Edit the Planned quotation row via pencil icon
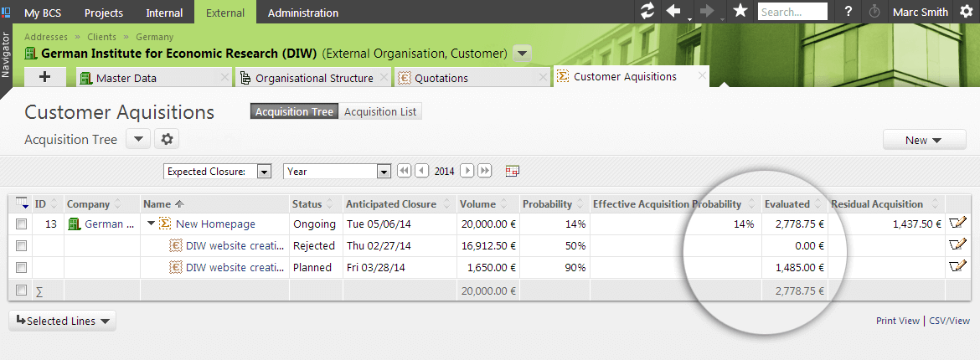Viewport: 980px width, 360px height. (957, 267)
